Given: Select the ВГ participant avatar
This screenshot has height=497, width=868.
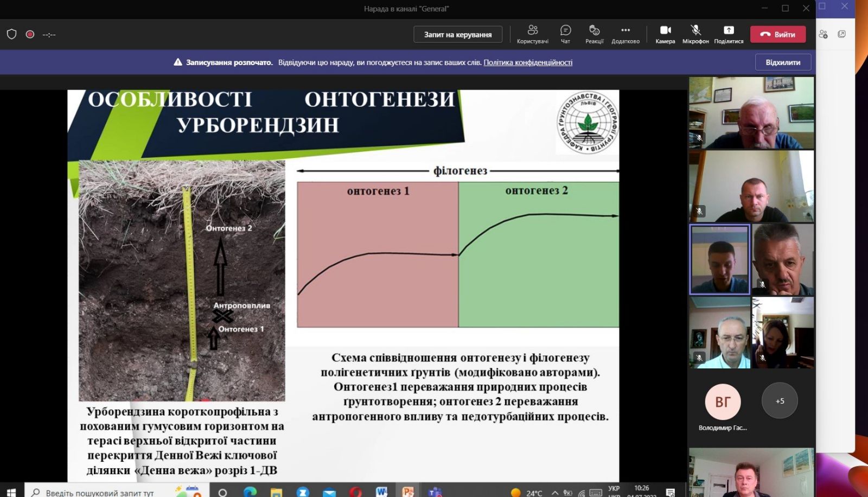Looking at the screenshot, I should click(723, 402).
